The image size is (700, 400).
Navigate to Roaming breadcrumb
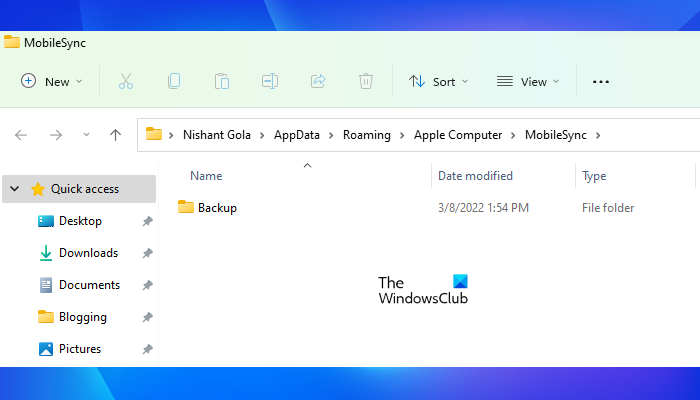point(367,135)
